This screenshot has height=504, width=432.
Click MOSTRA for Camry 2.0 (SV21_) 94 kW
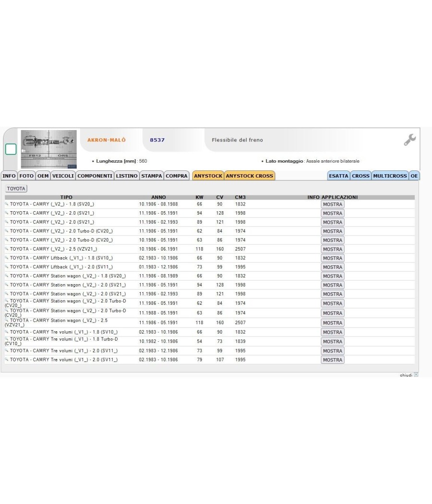pos(333,214)
